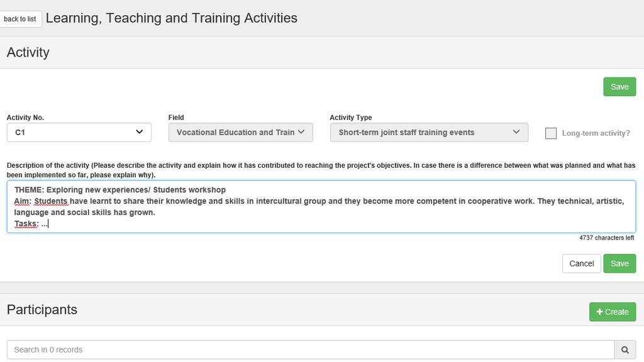
Task: Click the back to list button
Action: click(x=21, y=19)
